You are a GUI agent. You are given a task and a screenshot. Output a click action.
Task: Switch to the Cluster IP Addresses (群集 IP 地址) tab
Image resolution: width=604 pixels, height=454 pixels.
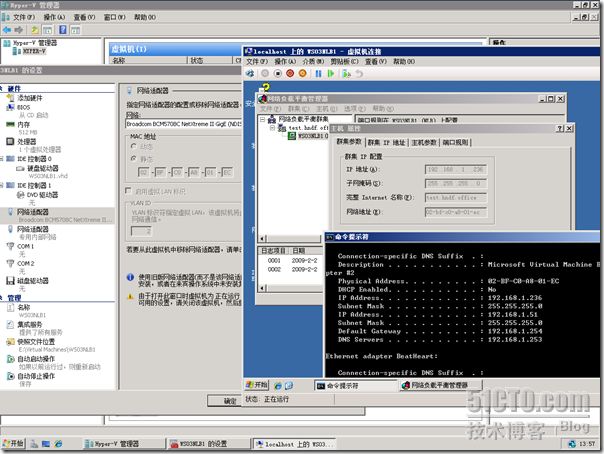[x=386, y=142]
